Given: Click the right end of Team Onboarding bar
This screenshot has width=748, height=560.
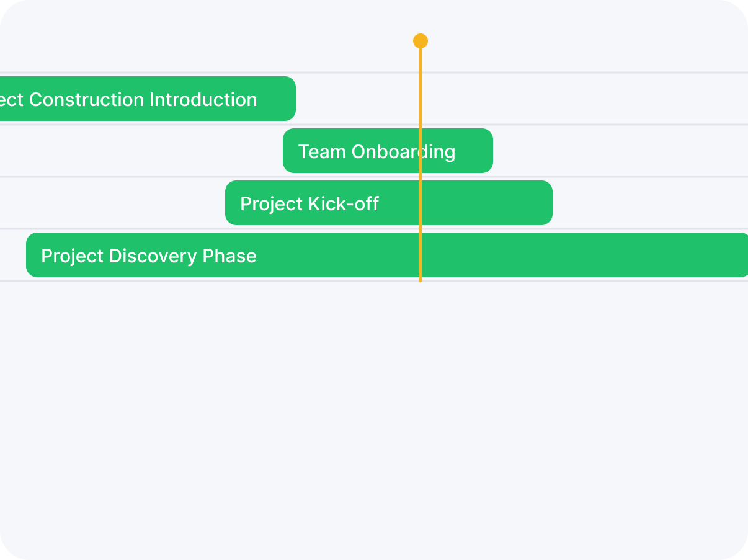Looking at the screenshot, I should (488, 151).
